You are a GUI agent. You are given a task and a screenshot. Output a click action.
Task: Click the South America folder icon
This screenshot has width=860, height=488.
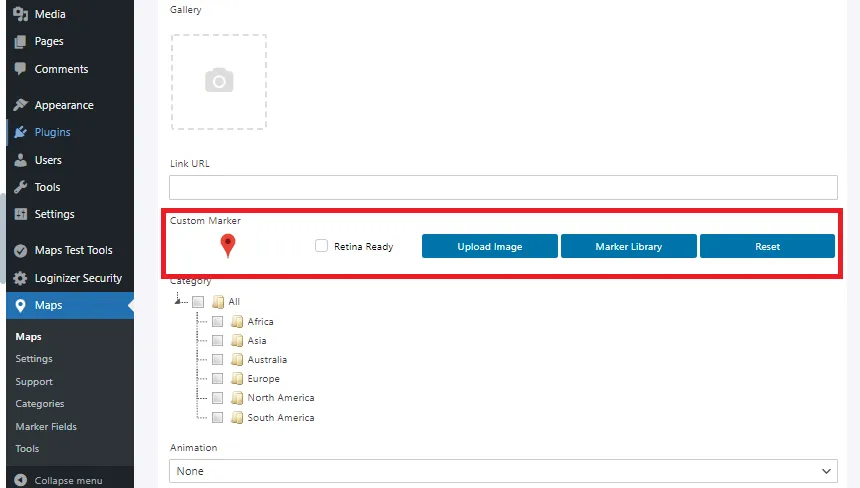237,417
